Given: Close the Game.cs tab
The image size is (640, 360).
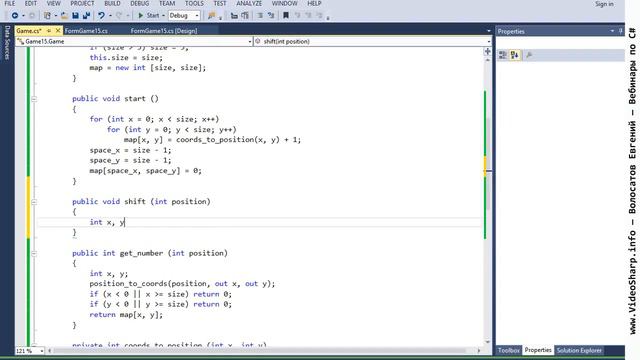Looking at the screenshot, I should [58, 31].
